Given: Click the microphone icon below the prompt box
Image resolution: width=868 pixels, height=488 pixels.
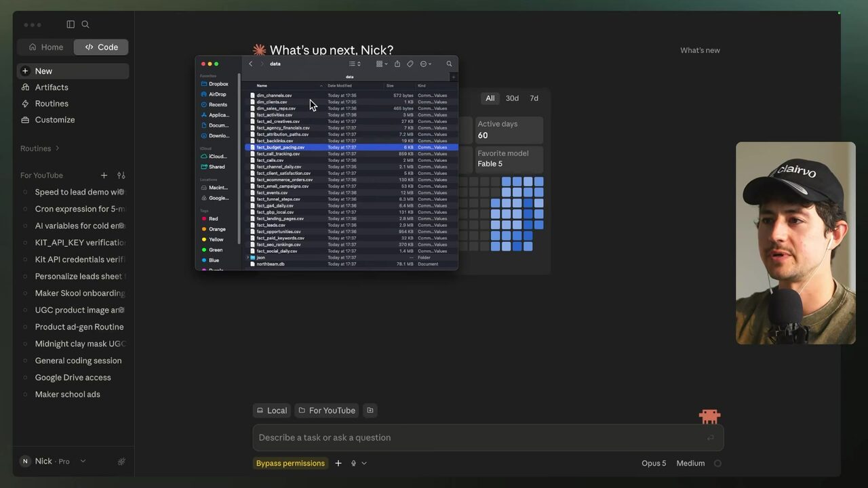Looking at the screenshot, I should point(353,464).
